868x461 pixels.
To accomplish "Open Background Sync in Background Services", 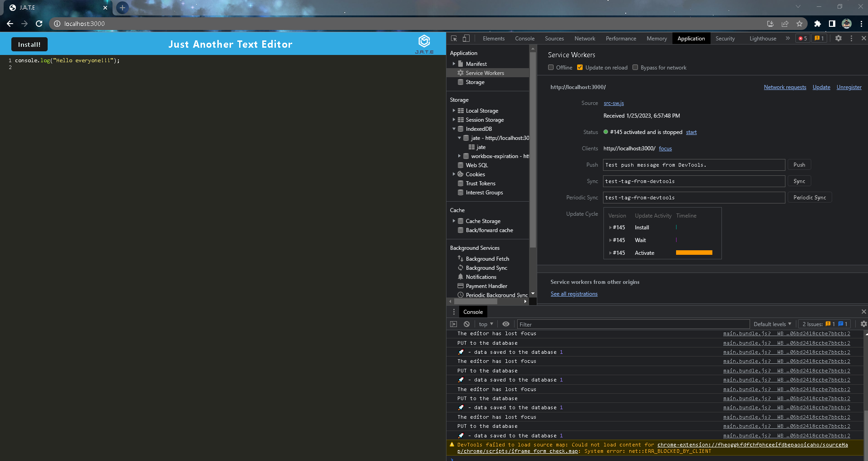I will pyautogui.click(x=486, y=268).
